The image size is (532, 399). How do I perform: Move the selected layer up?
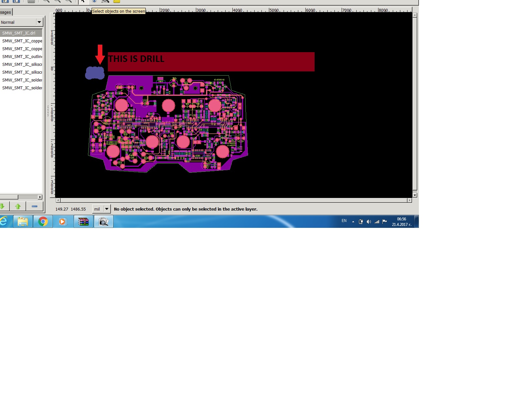pyautogui.click(x=18, y=206)
